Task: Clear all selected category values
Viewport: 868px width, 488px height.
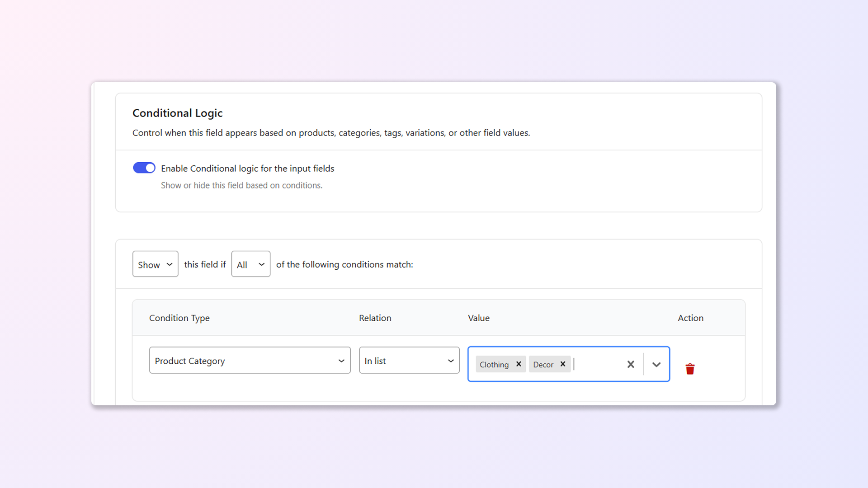Action: coord(631,364)
